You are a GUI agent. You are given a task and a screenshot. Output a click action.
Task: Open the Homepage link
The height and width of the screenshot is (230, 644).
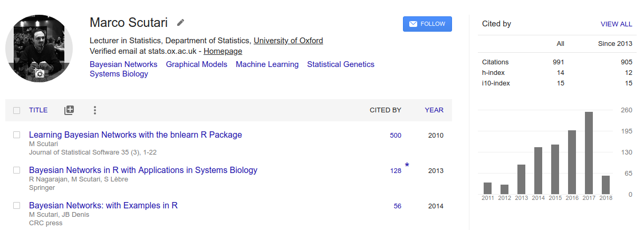pos(223,51)
